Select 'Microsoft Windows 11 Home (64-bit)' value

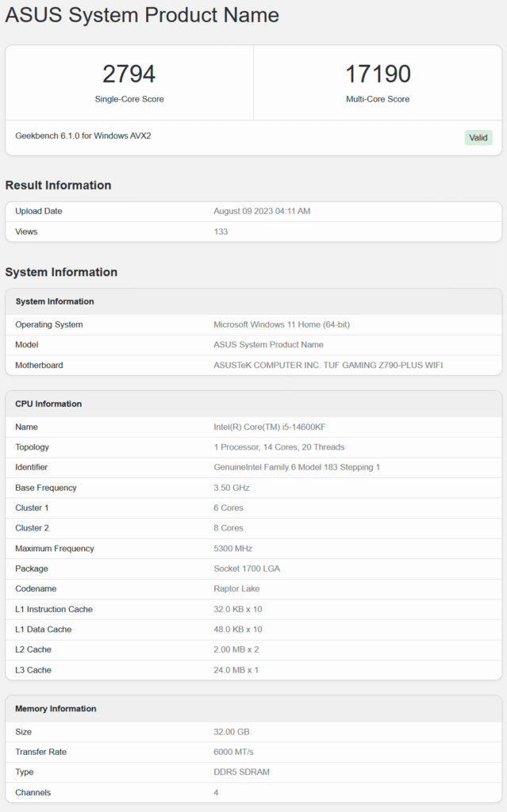282,324
